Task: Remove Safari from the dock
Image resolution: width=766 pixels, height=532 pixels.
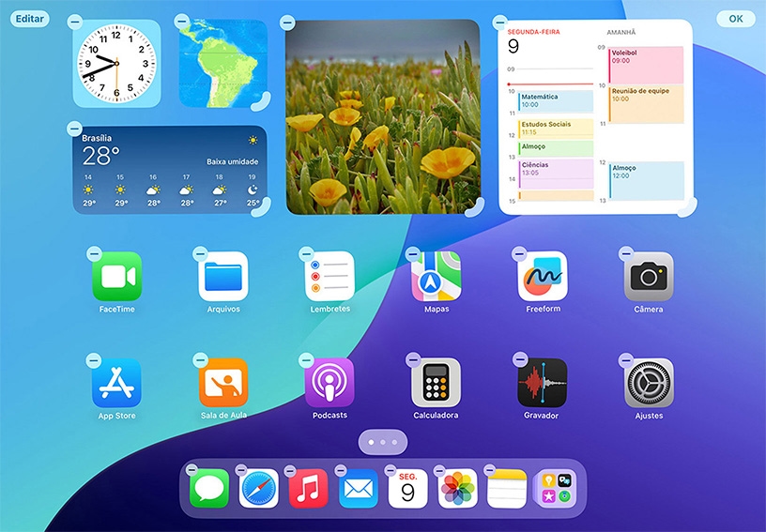Action: tap(241, 470)
